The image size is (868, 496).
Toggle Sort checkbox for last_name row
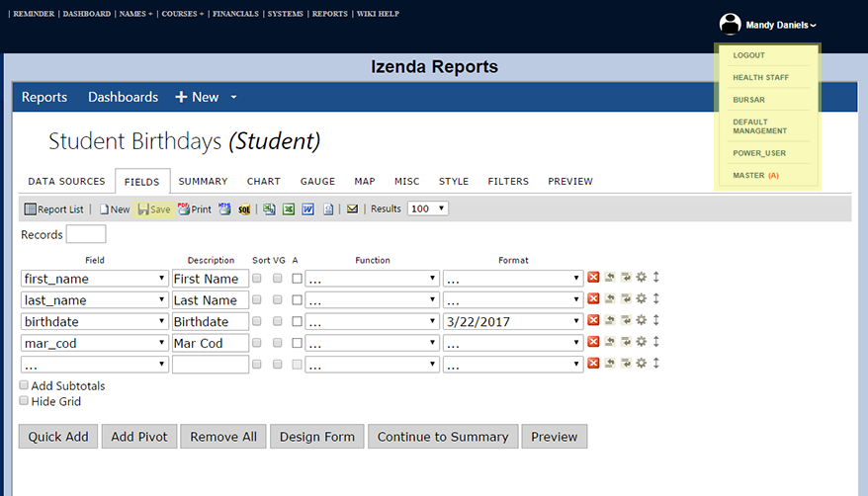pos(257,300)
